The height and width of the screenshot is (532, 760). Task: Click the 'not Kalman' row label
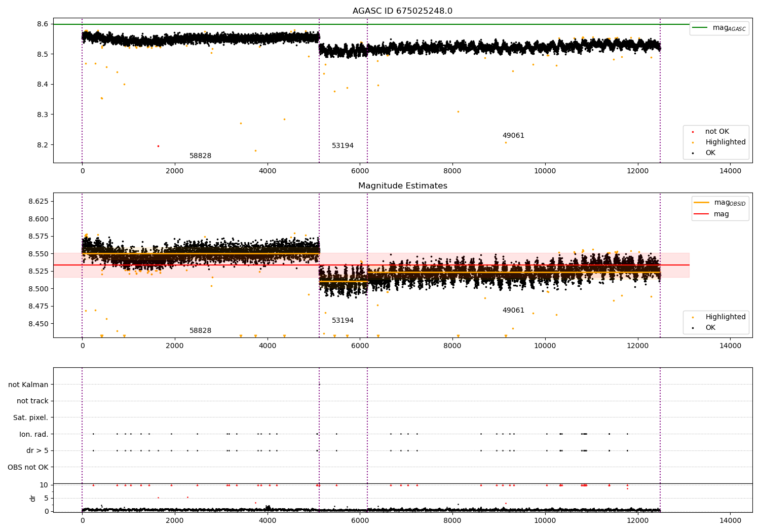[x=28, y=385]
